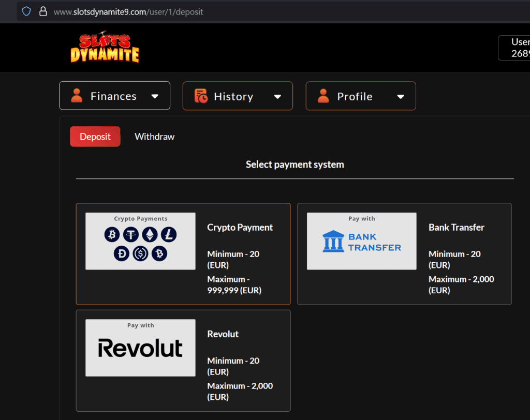Click the bank building icon
Viewport: 530px width, 420px height.
[x=333, y=242]
